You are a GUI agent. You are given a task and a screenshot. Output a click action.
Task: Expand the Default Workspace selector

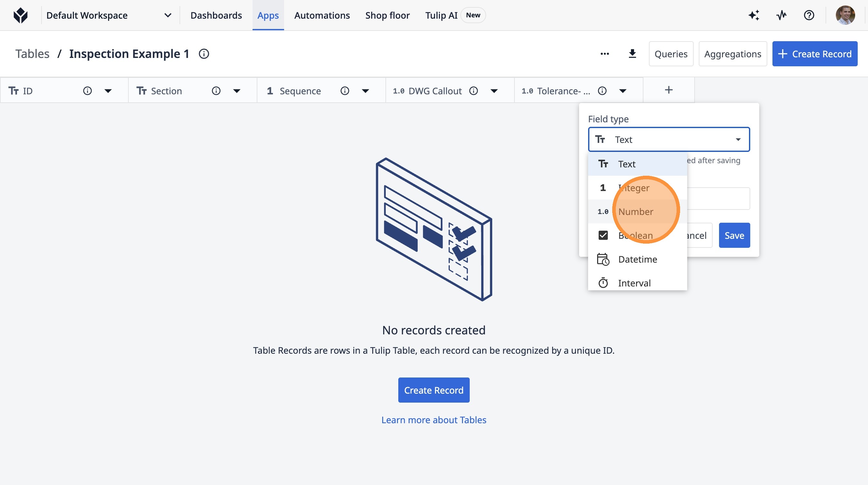[168, 15]
